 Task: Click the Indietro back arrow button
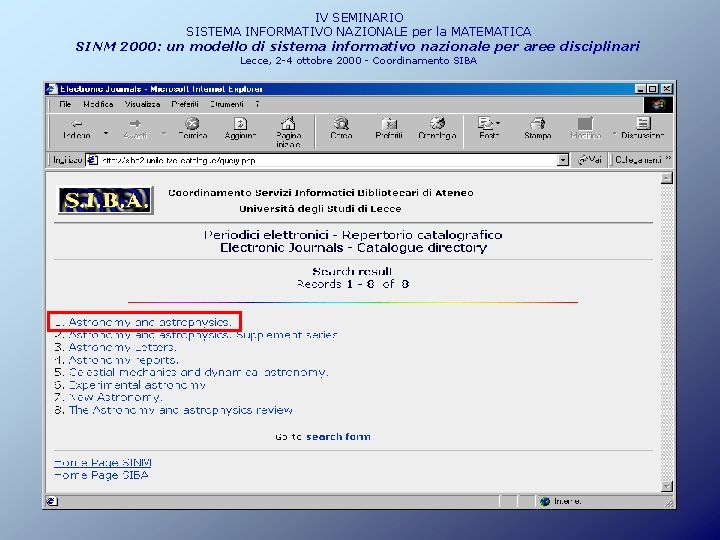pos(77,129)
